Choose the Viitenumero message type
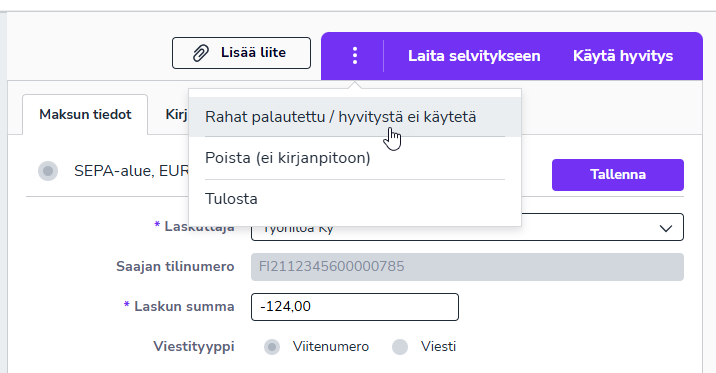Screen dimensions: 716x373 tap(272, 347)
